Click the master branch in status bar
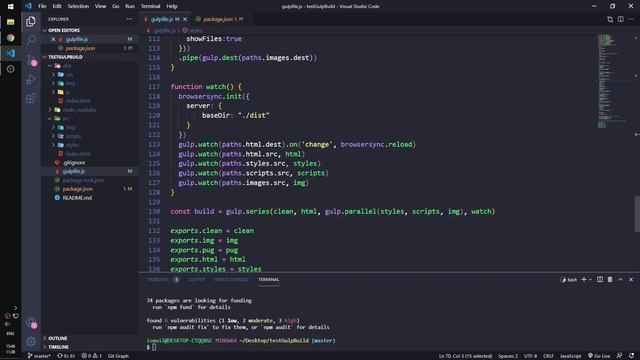Viewport: 640px width, 360px height. [39, 356]
